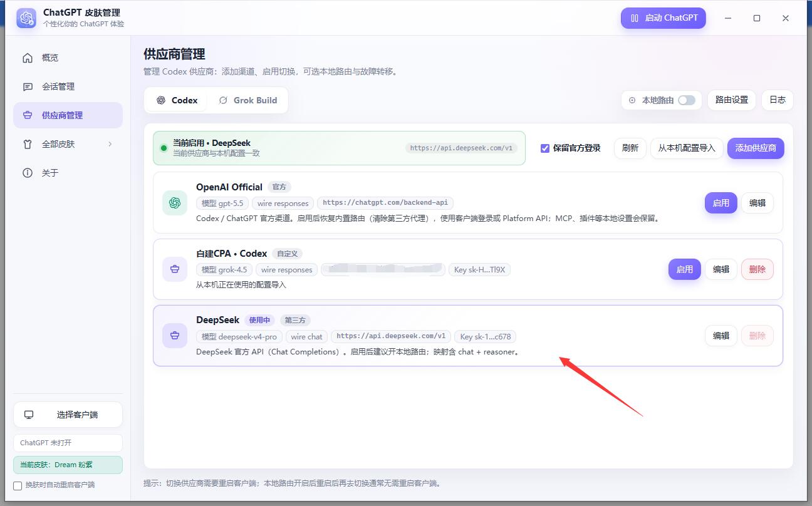Enable 换肤时自动重启客户端 checkbox
The height and width of the screenshot is (506, 812).
tap(18, 485)
